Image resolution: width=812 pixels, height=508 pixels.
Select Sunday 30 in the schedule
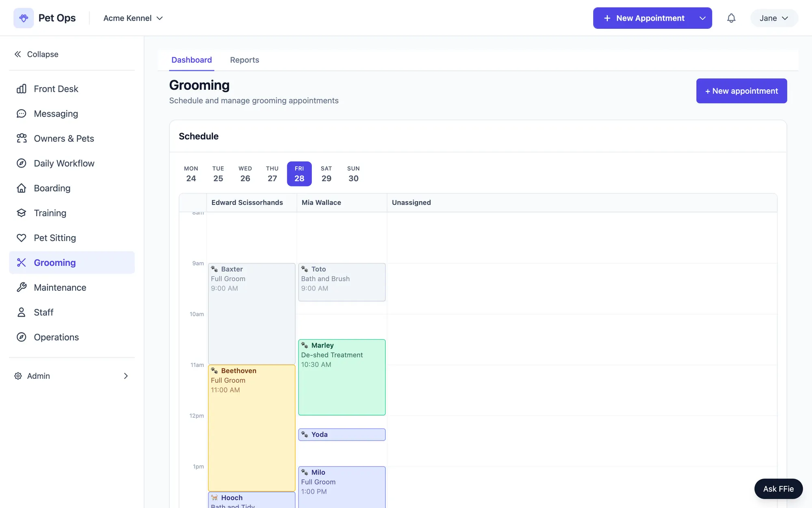tap(354, 174)
